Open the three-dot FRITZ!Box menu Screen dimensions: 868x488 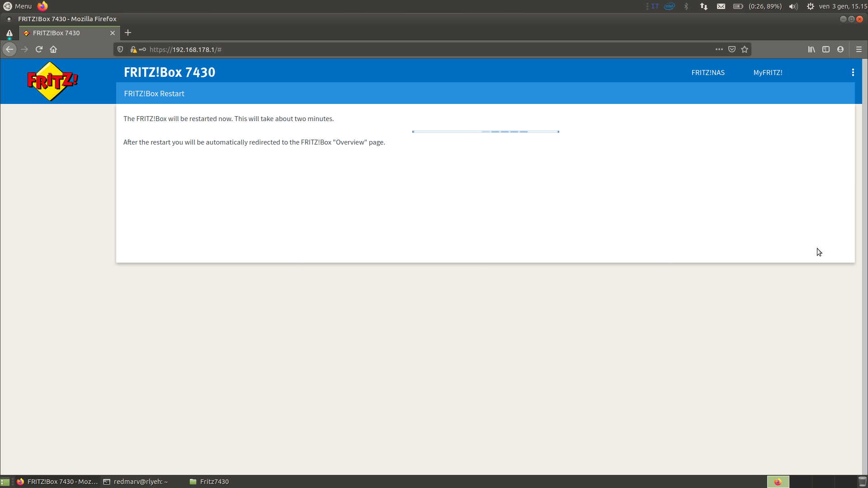853,73
